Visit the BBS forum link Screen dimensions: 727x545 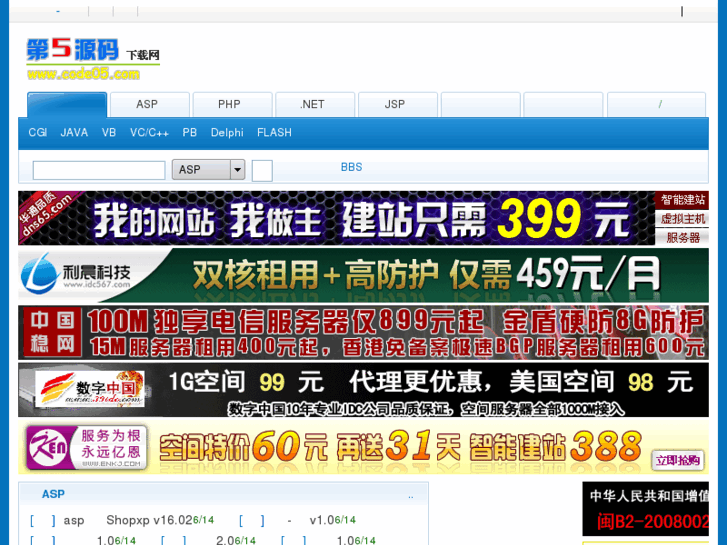point(351,167)
